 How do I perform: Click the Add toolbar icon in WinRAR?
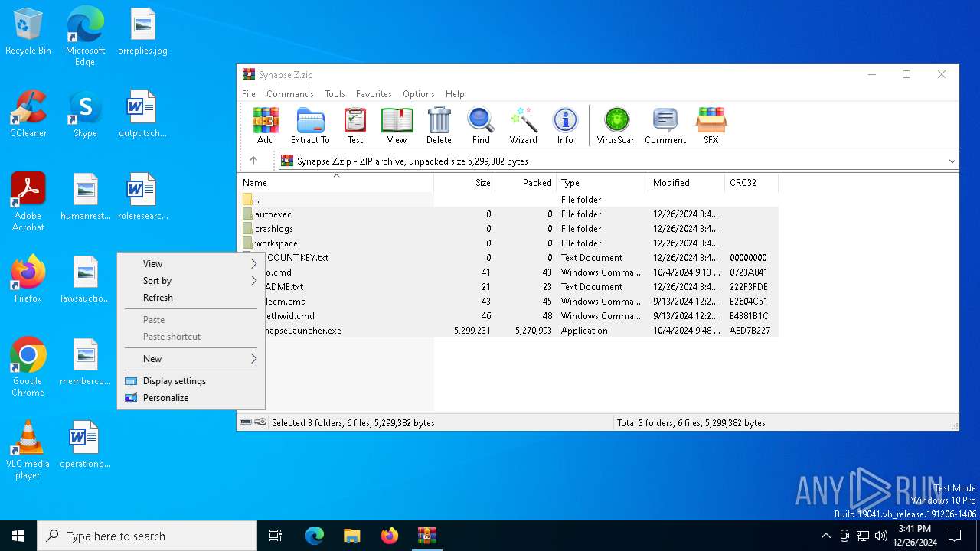pyautogui.click(x=266, y=126)
